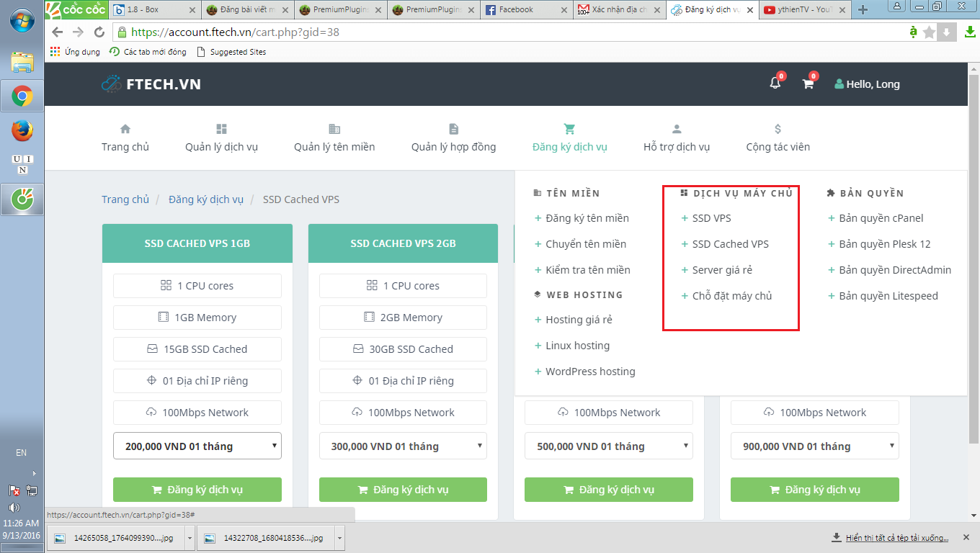Reload the page with the refresh icon
The width and height of the screenshot is (980, 553).
(99, 32)
